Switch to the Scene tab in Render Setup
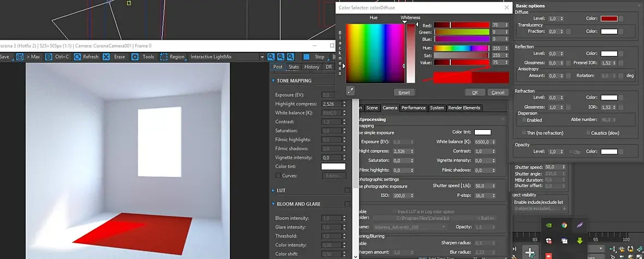 [x=372, y=108]
